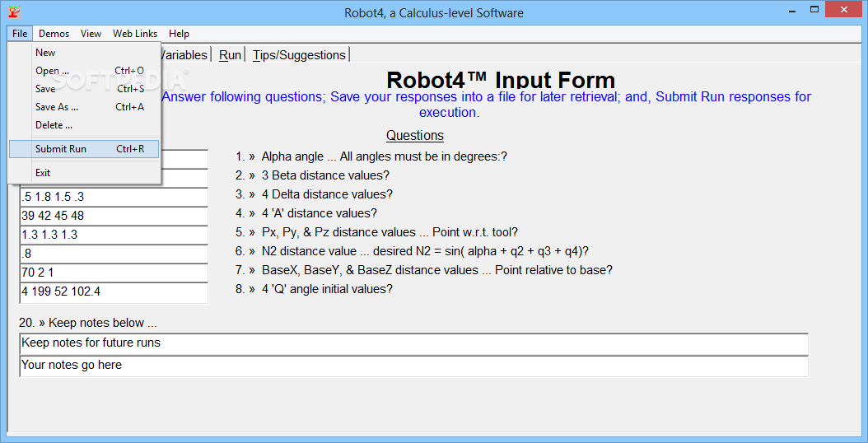Click question 3 '4 Delta distance values?'
Screen dimensions: 868x443
[x=314, y=194]
